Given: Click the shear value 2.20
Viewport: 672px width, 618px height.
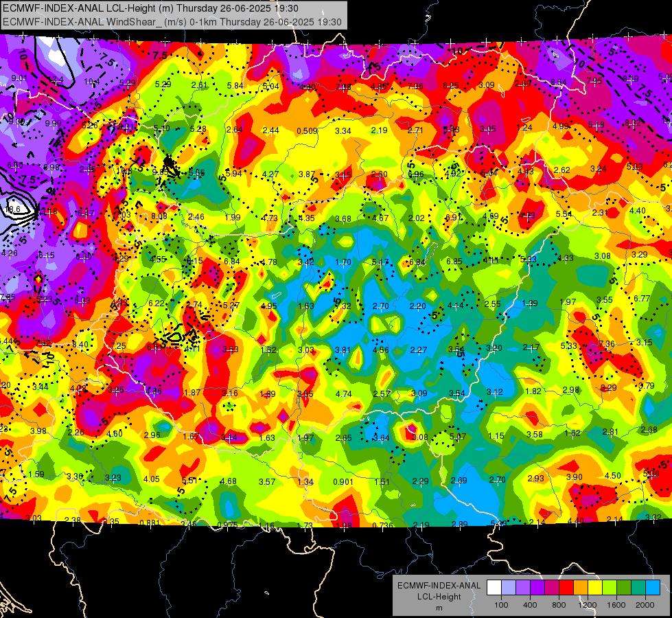Looking at the screenshot, I should (418, 306).
